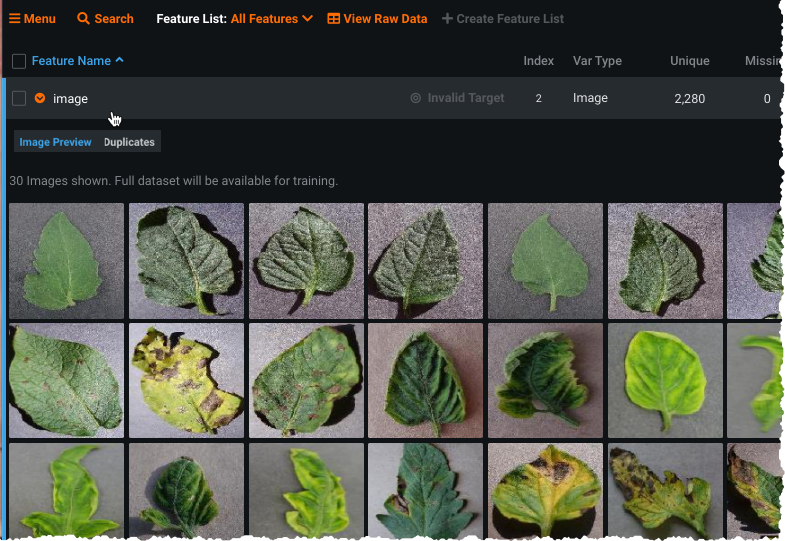Open the All Features feature list dropdown
The height and width of the screenshot is (541, 785).
click(x=271, y=19)
